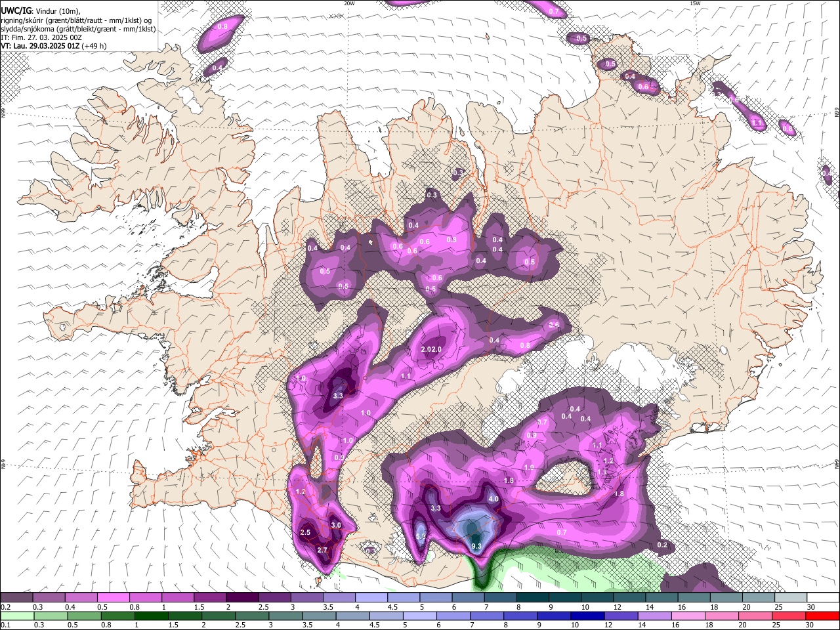Click the 5.2 precipitation value on map
The image size is (840, 630).
coord(421,536)
